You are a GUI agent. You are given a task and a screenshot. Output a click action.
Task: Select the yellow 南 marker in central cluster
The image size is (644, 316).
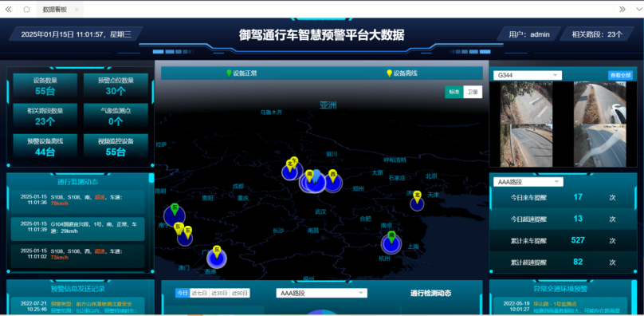pos(310,176)
